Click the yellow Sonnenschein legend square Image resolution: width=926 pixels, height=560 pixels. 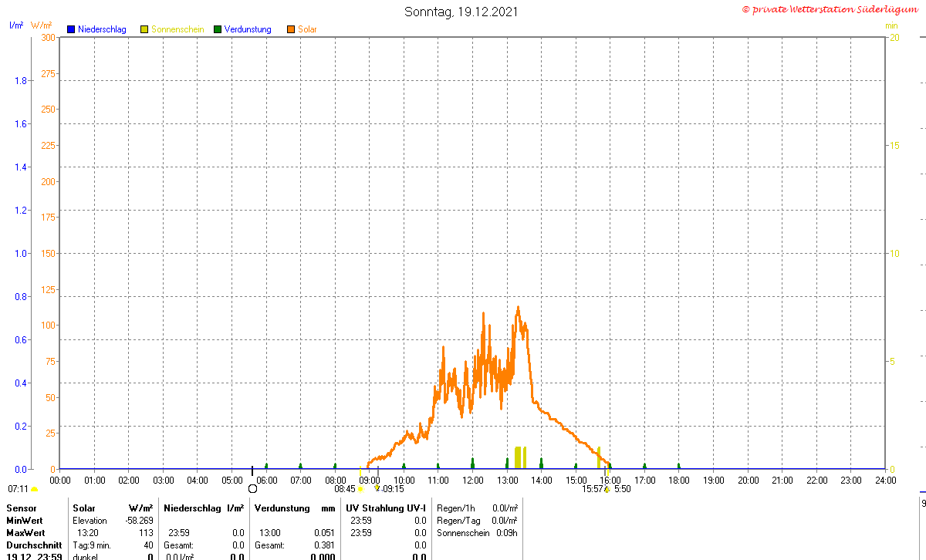pyautogui.click(x=144, y=29)
